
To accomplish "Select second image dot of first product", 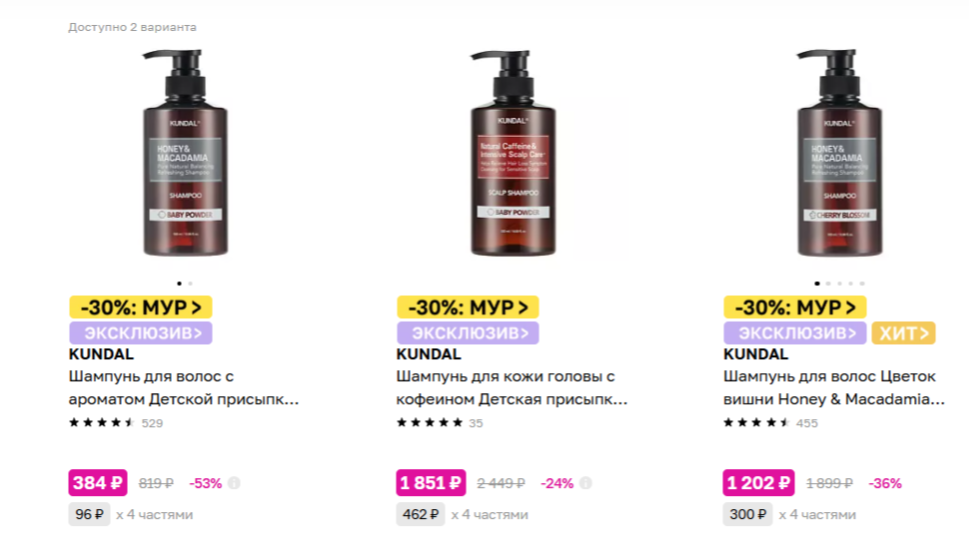I will click(191, 283).
